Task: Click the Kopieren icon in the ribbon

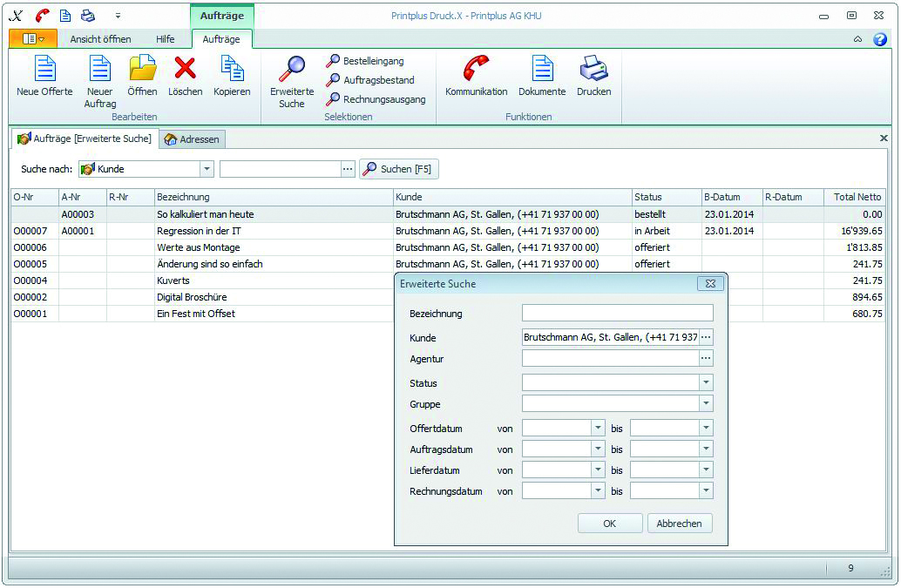Action: (232, 68)
